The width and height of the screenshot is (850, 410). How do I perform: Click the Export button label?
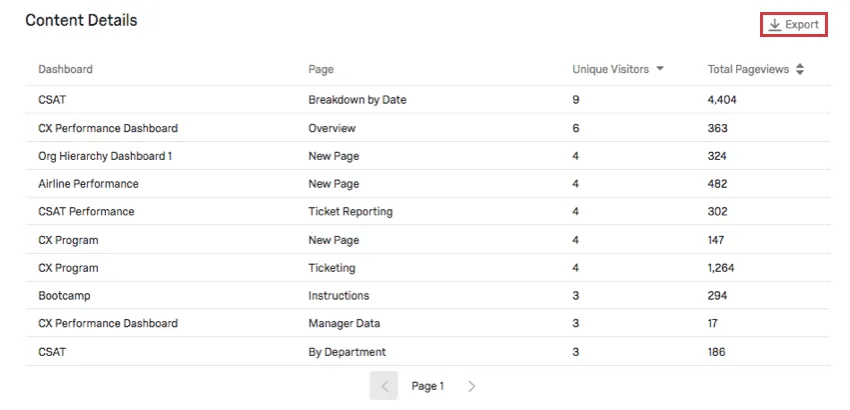pyautogui.click(x=802, y=25)
